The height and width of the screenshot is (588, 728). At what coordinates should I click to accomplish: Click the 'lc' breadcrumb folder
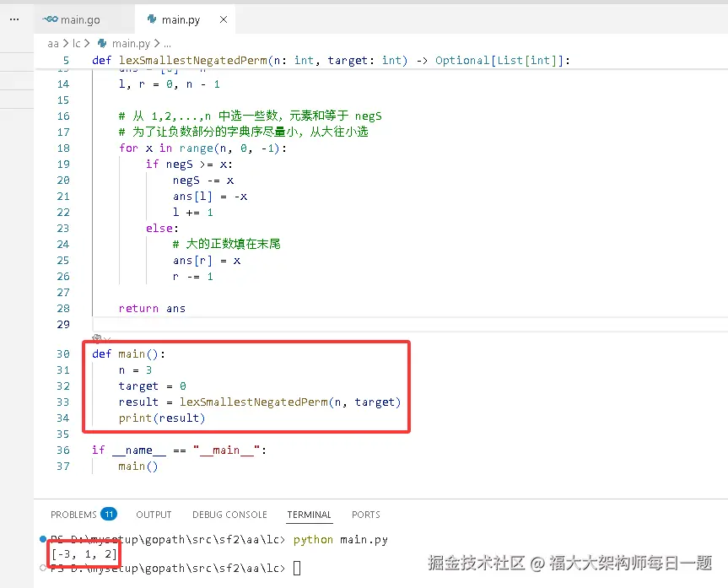(77, 43)
